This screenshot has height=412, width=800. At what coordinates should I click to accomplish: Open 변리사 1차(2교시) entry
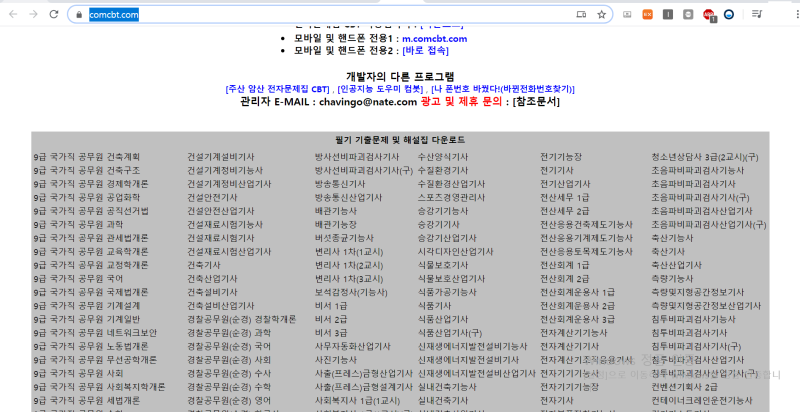coord(349,265)
